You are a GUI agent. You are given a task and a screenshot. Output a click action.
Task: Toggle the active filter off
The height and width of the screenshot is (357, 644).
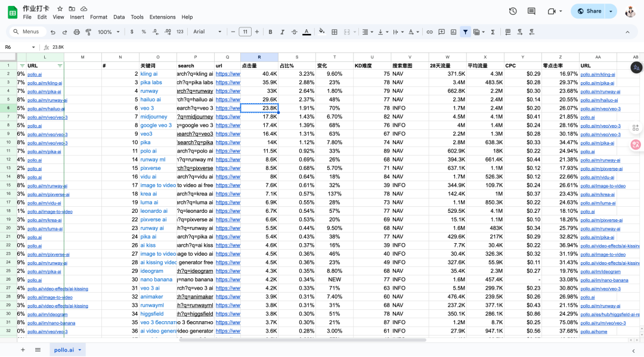465,32
